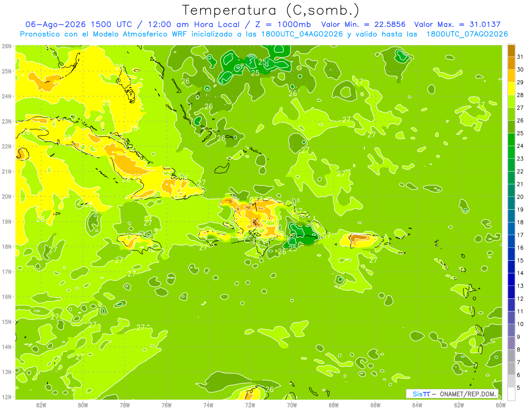
Task: Click the lime green swatch between 26 and 27
Action: coord(511,114)
